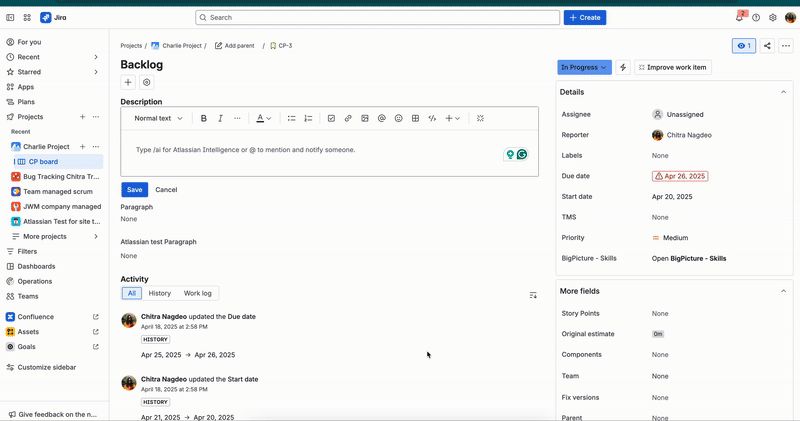Click the Grammarly icon in the editor
800x421 pixels.
[x=521, y=154]
